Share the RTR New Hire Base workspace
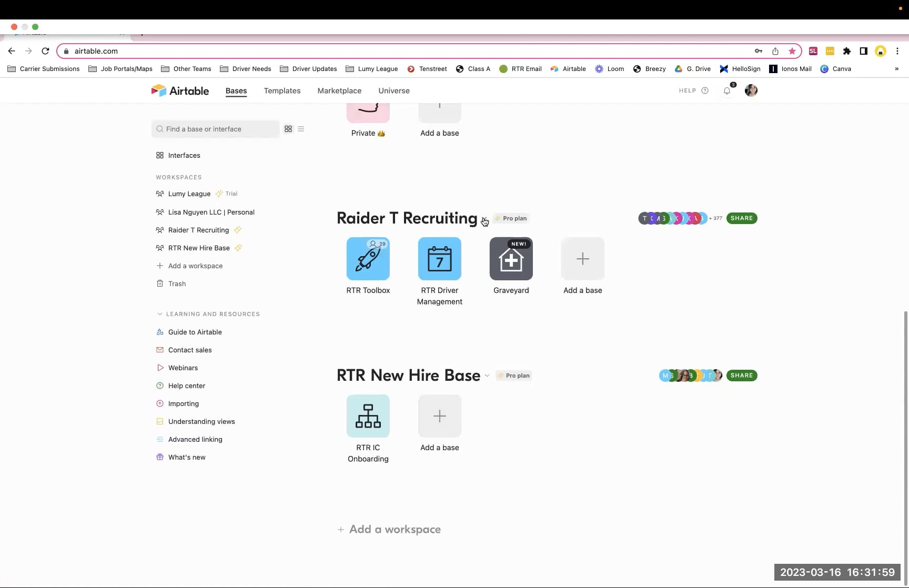This screenshot has width=909, height=588. [742, 376]
